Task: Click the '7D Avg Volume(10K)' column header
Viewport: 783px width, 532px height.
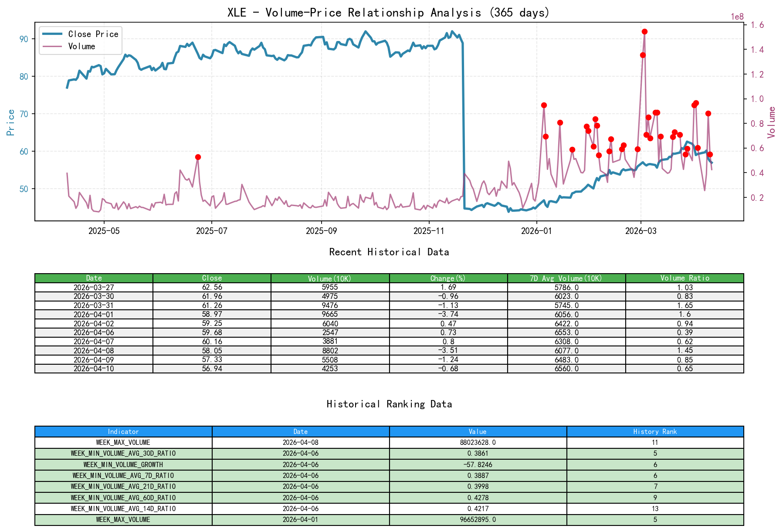Action: click(566, 278)
